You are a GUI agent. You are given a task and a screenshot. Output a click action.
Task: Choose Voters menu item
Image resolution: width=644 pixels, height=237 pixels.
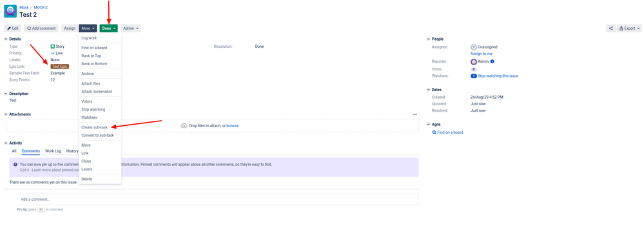tap(100, 101)
